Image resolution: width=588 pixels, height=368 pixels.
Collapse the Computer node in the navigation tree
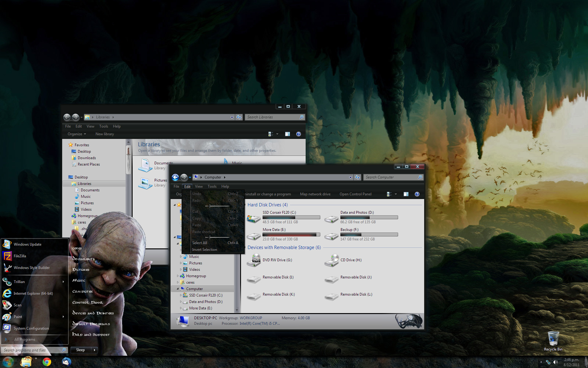pos(178,289)
